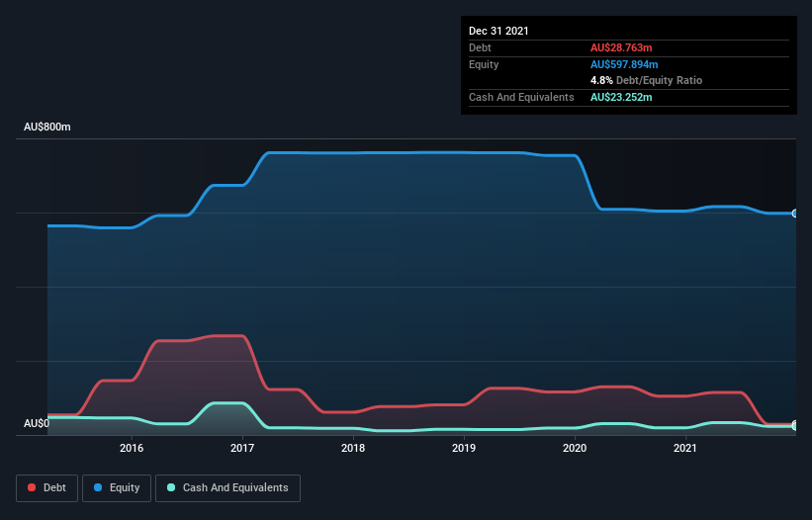Toggle the Equity legend button
This screenshot has width=812, height=520.
117,488
